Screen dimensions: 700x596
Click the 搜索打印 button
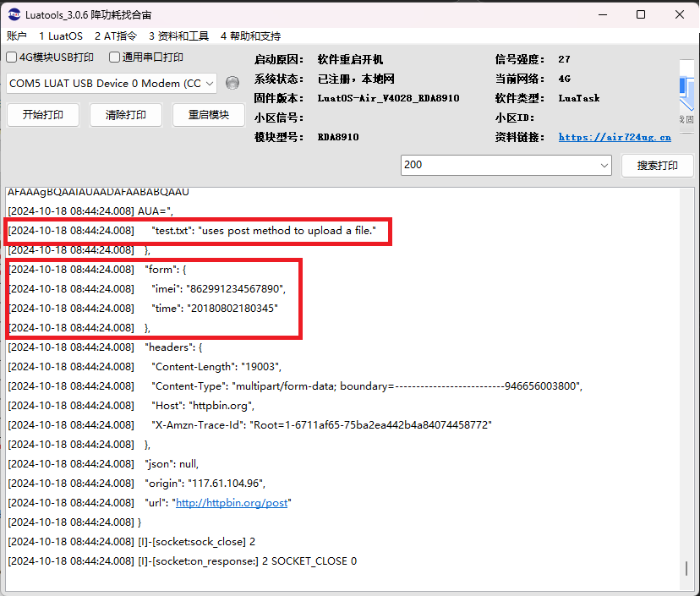point(657,166)
